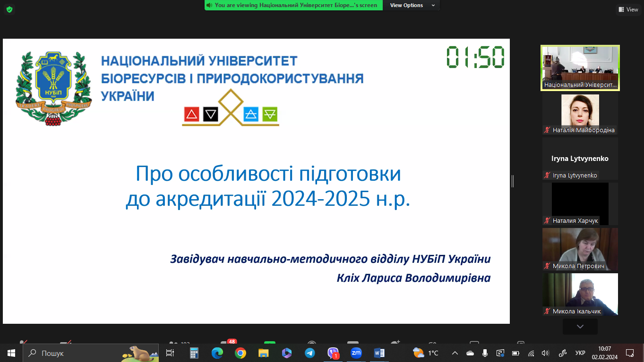Open the Windows Start menu
This screenshot has height=362, width=644.
point(11,353)
